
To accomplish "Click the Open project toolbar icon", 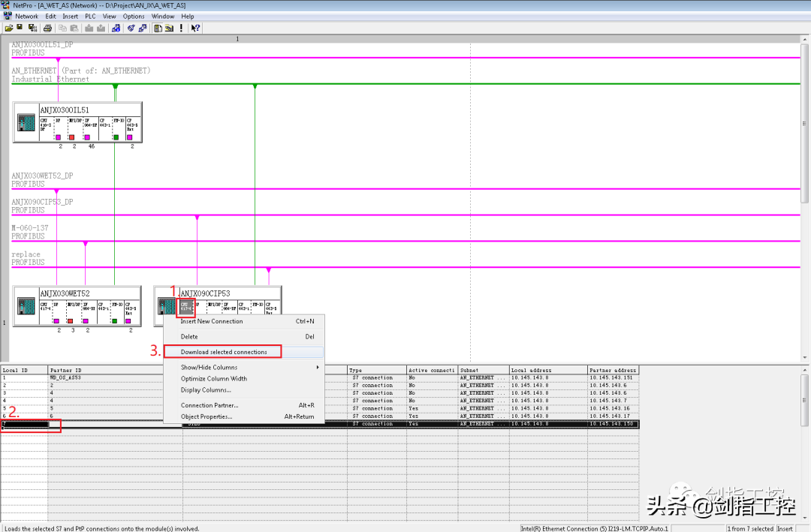I will pos(8,28).
